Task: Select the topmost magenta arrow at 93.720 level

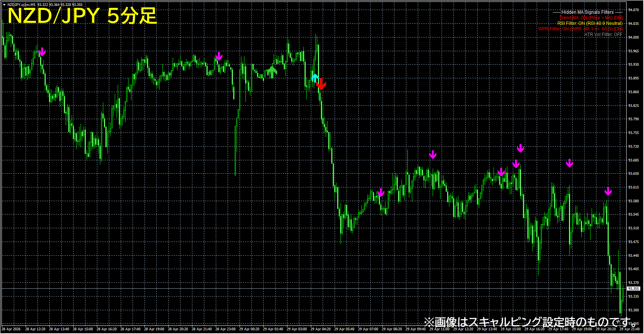Action: tap(520, 148)
